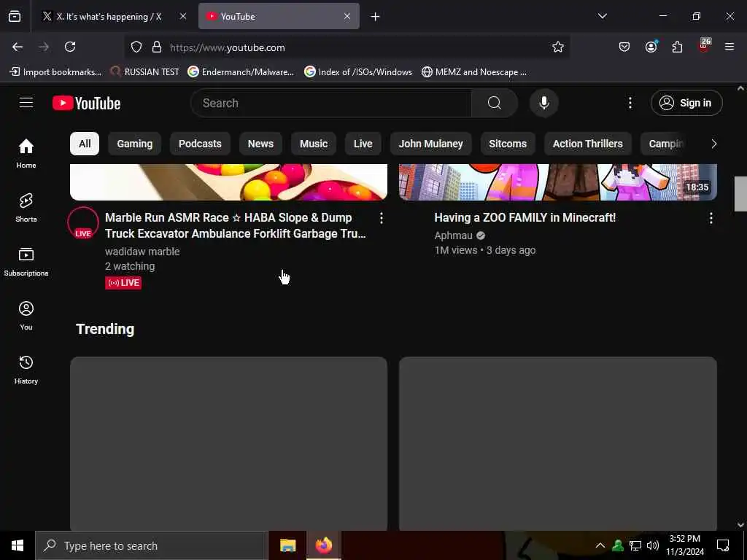Select the All category chip
The width and height of the screenshot is (747, 560).
(x=85, y=144)
